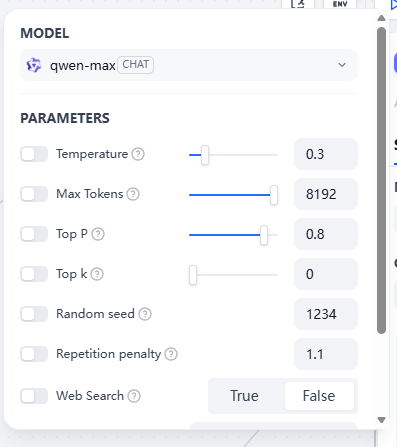Select False for Web Search
This screenshot has width=397, height=447.
[x=319, y=396]
